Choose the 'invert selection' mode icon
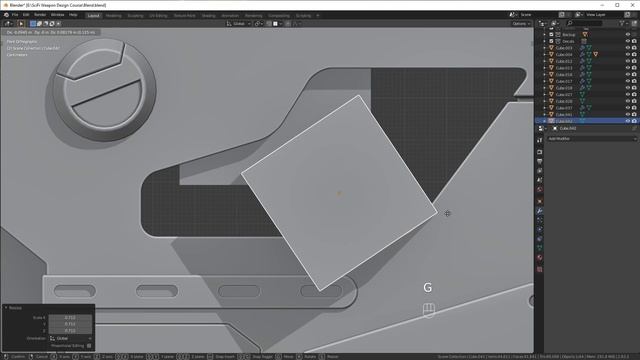This screenshot has width=640, height=360. (52, 24)
